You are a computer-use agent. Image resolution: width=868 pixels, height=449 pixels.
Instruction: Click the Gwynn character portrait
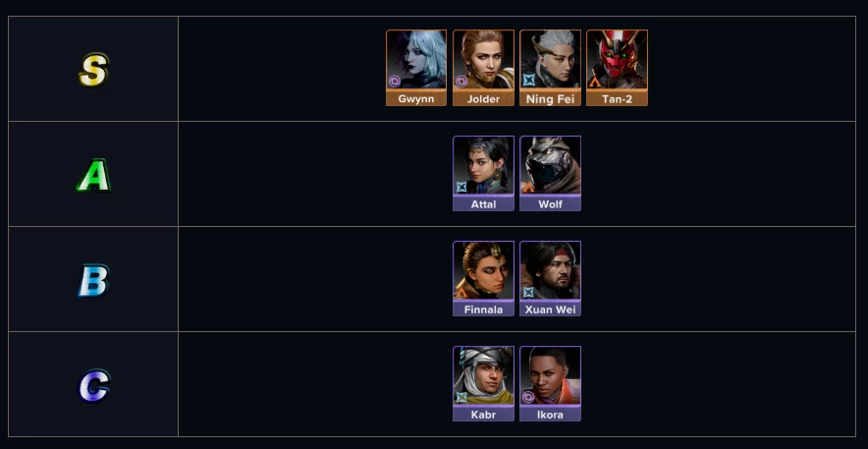coord(416,61)
